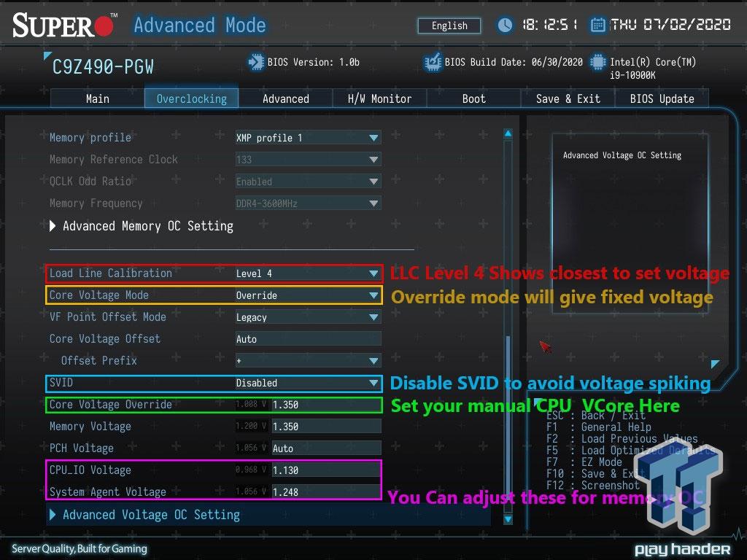Click the BIOS Version chip icon
This screenshot has height=560, width=747.
pyautogui.click(x=256, y=63)
